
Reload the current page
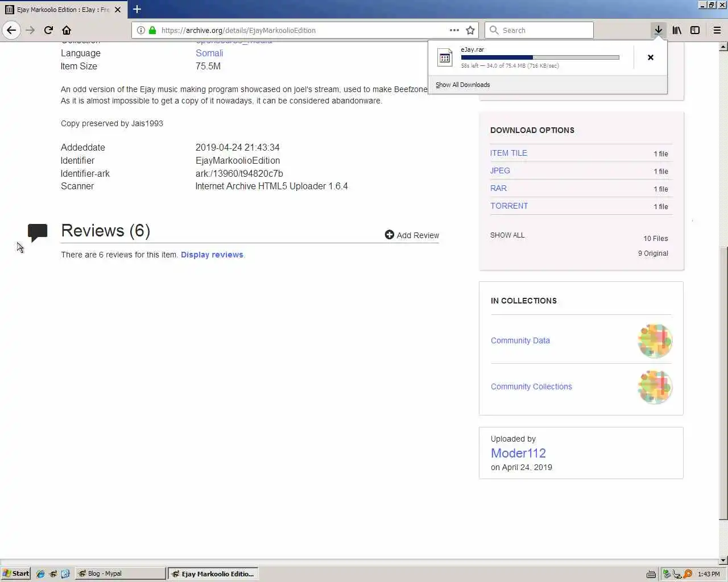(48, 30)
